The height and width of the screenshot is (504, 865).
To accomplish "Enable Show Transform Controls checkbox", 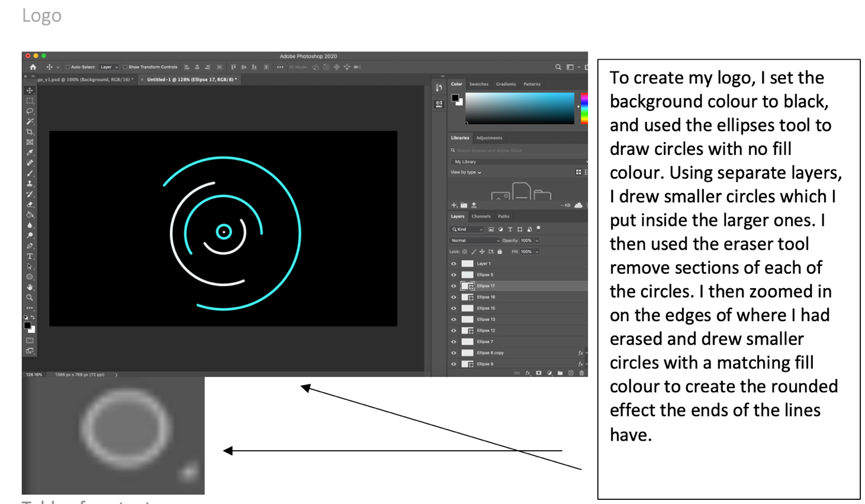I will pyautogui.click(x=125, y=67).
